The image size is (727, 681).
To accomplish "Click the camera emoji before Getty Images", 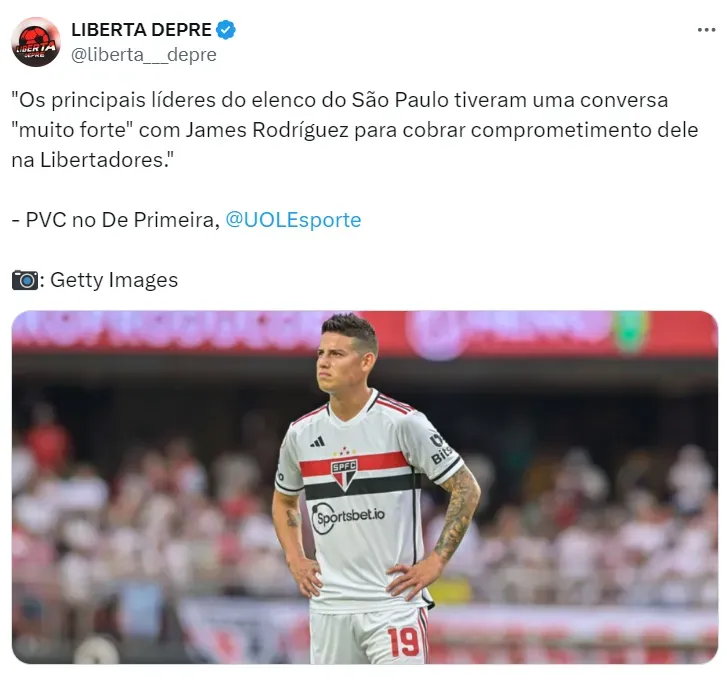I will pyautogui.click(x=25, y=280).
